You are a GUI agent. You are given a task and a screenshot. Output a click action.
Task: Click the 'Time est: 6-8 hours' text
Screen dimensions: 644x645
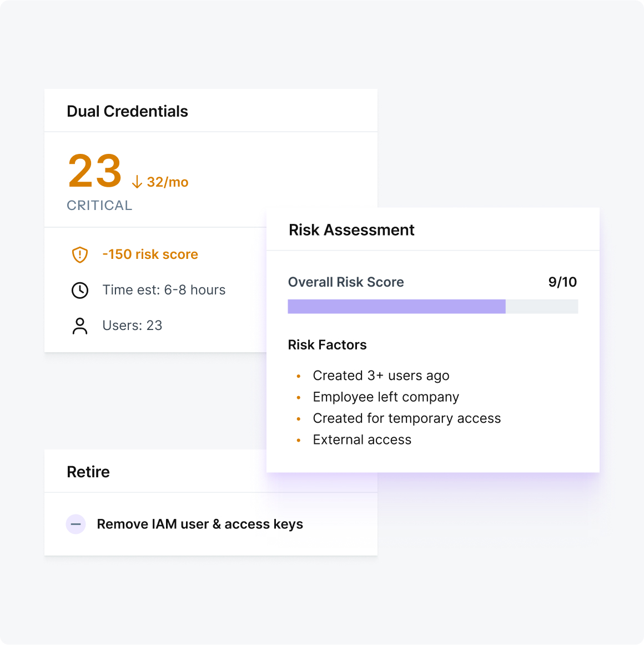164,290
